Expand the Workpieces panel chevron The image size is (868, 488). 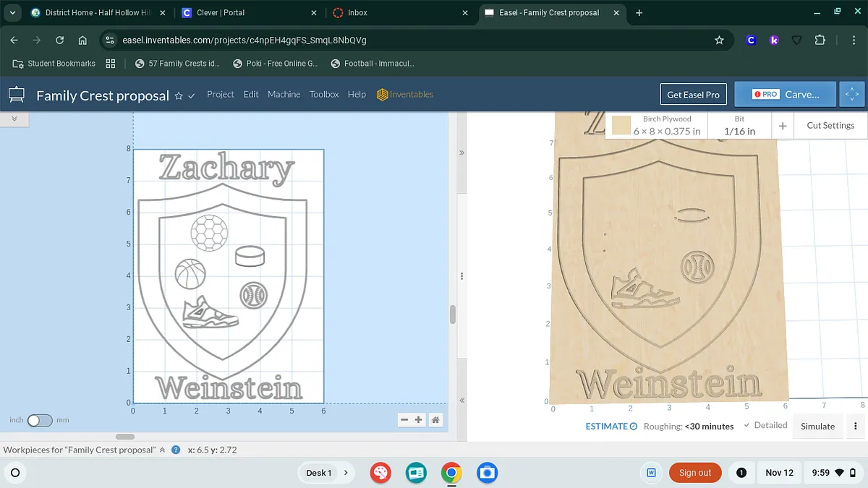tap(163, 450)
